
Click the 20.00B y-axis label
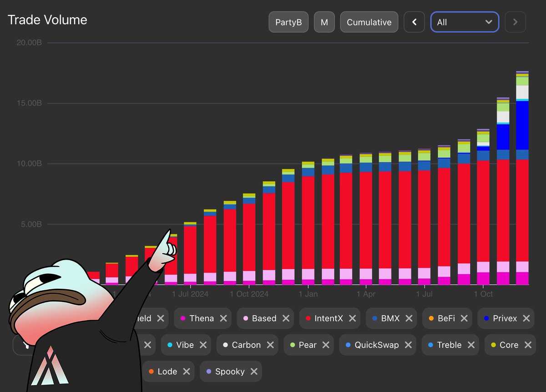click(x=30, y=43)
